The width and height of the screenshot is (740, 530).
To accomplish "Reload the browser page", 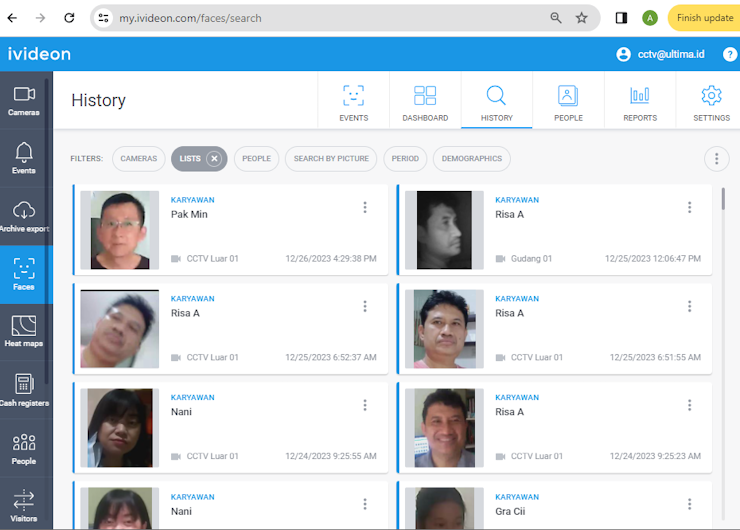I will pos(69,18).
